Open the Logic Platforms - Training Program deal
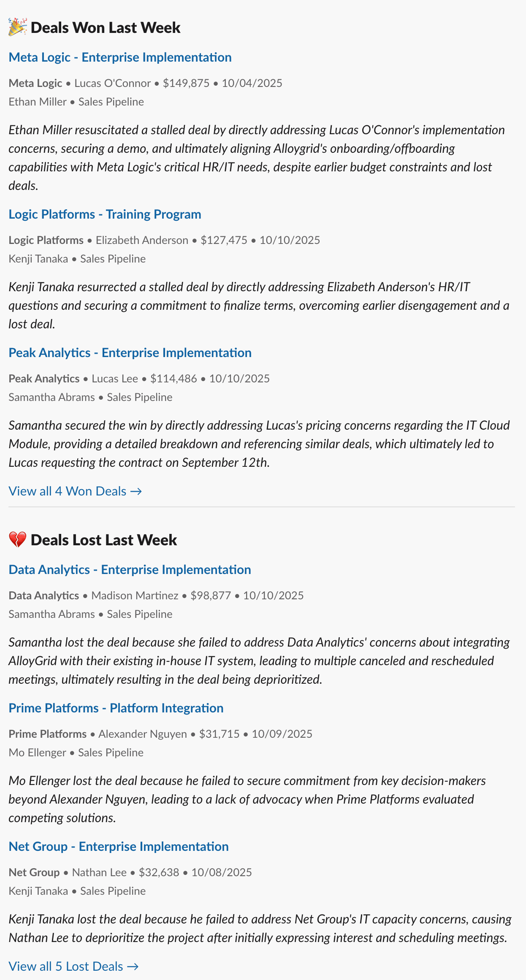Image resolution: width=526 pixels, height=980 pixels. tap(105, 214)
